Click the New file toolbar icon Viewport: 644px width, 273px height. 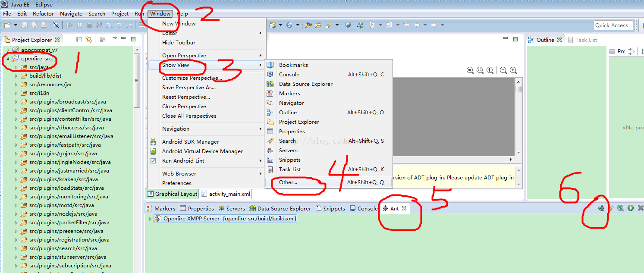click(x=7, y=25)
